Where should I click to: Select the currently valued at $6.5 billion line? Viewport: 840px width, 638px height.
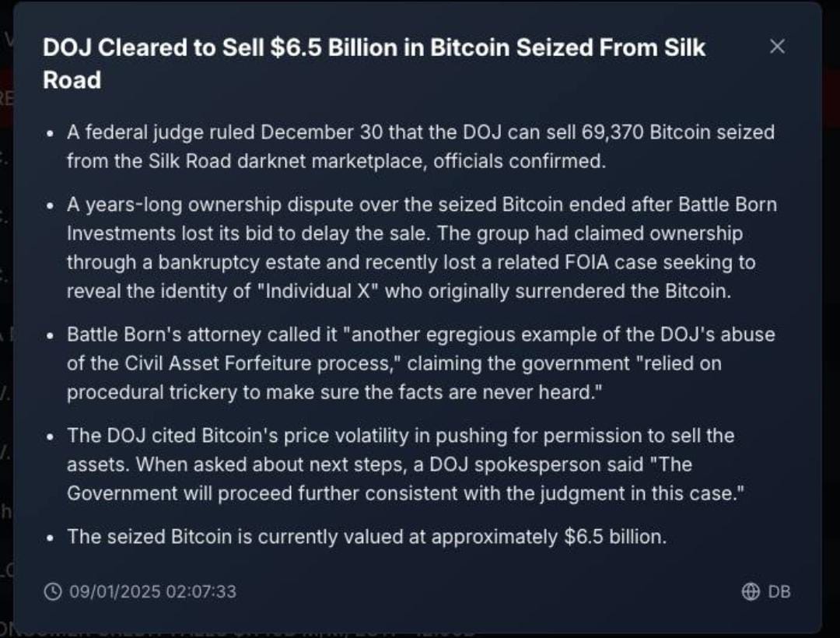coord(367,536)
